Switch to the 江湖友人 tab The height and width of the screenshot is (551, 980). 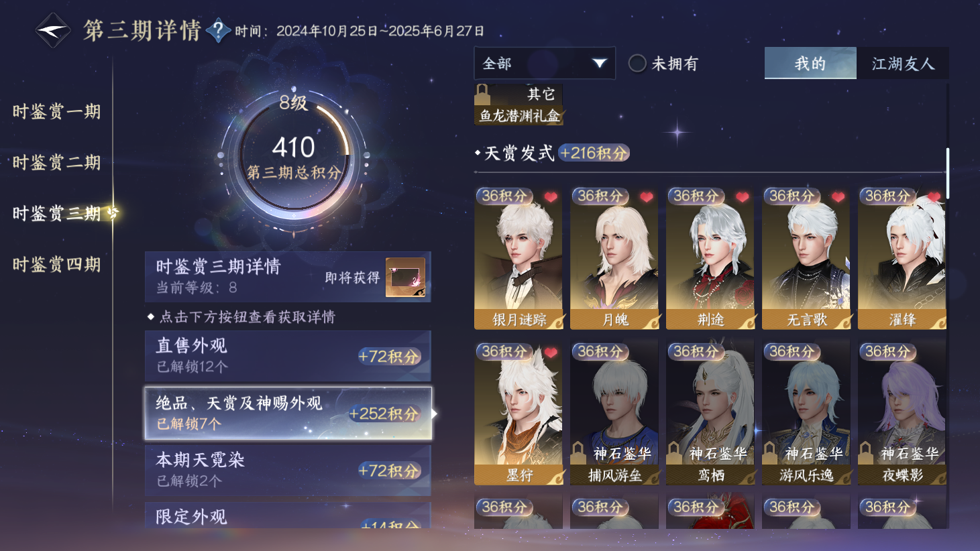(903, 64)
